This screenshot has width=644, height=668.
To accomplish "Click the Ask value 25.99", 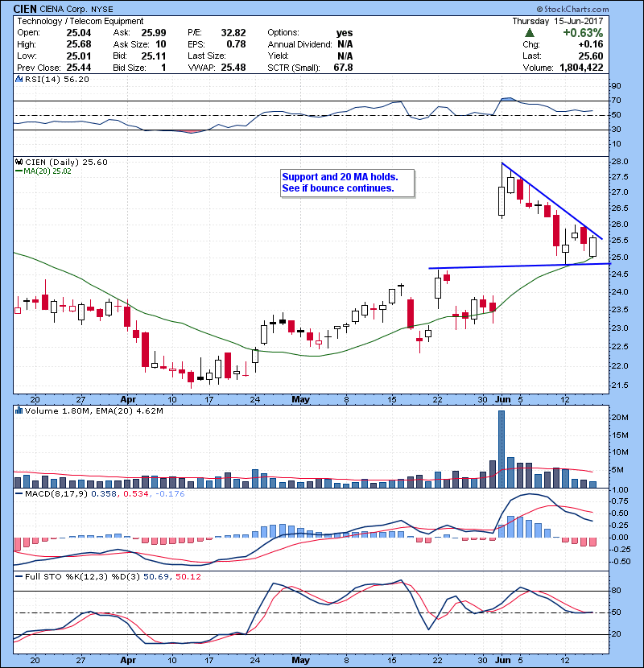I will 154,33.
